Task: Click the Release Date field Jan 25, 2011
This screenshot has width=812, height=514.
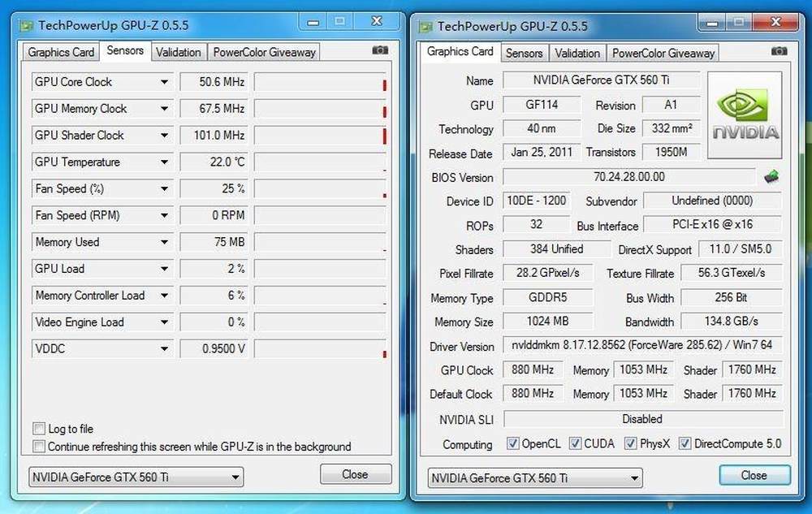Action: coord(541,152)
